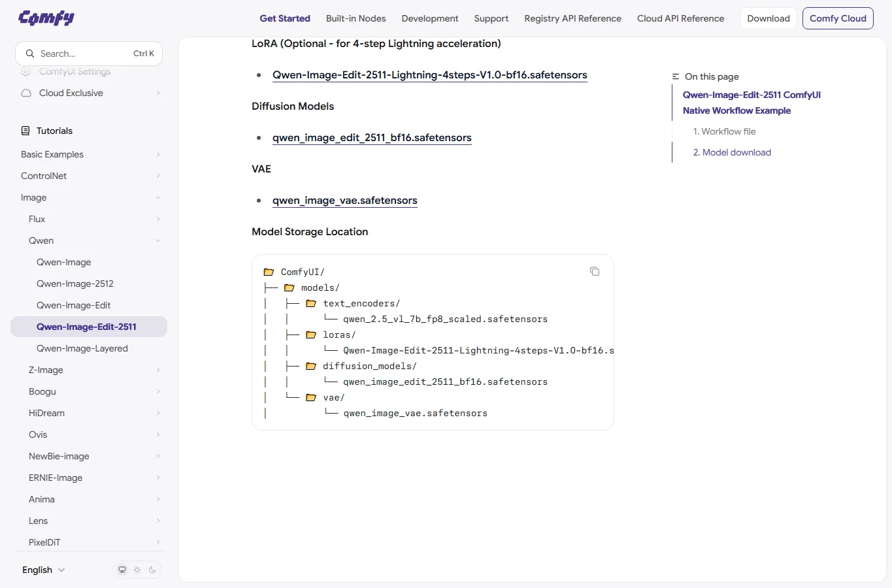
Task: Click the folder icon beside models/
Action: pyautogui.click(x=289, y=287)
